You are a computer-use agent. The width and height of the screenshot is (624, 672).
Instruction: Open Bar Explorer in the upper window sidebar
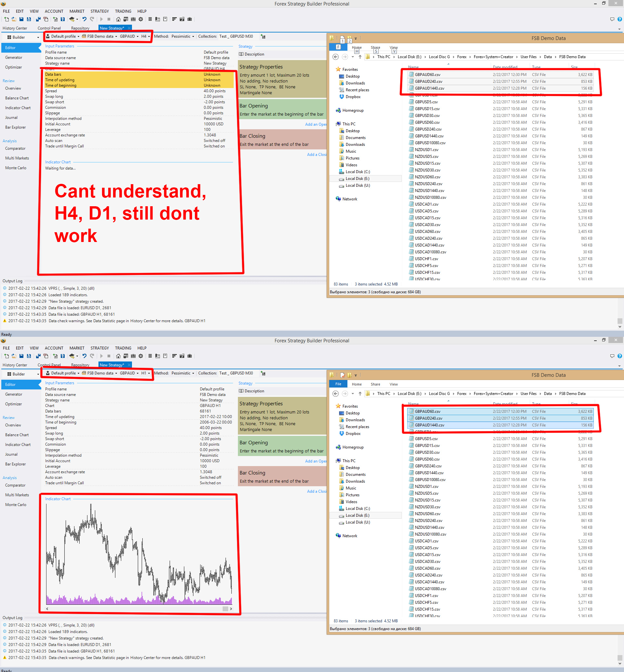point(16,127)
